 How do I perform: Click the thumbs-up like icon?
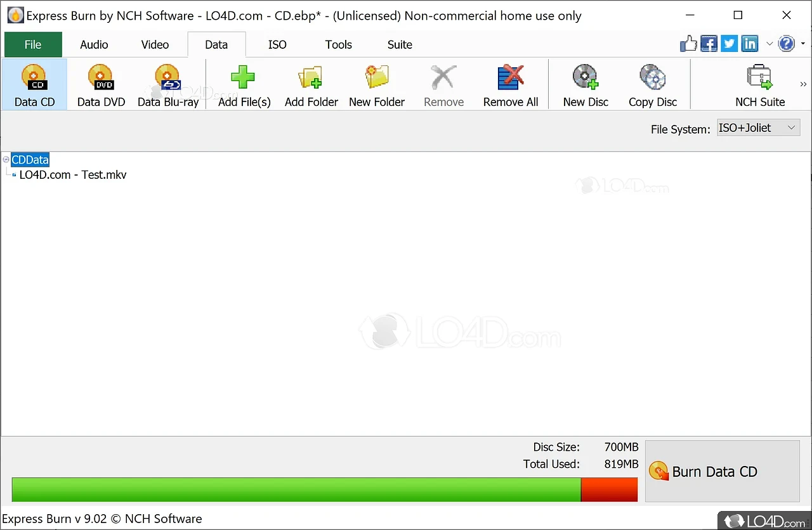[688, 44]
